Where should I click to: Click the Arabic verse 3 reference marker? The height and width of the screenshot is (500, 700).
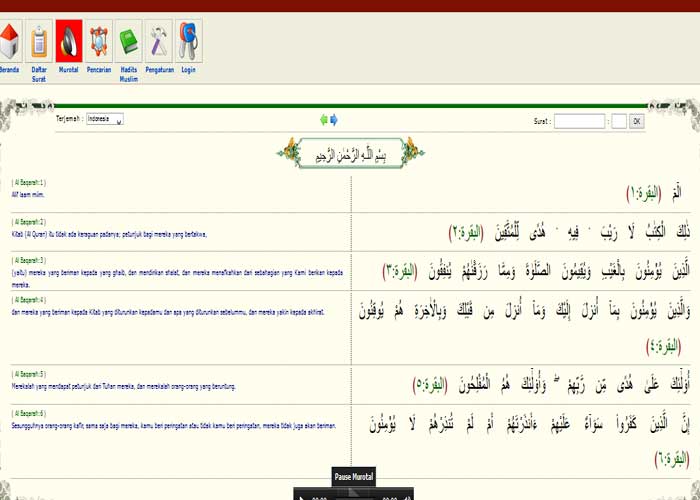[400, 272]
